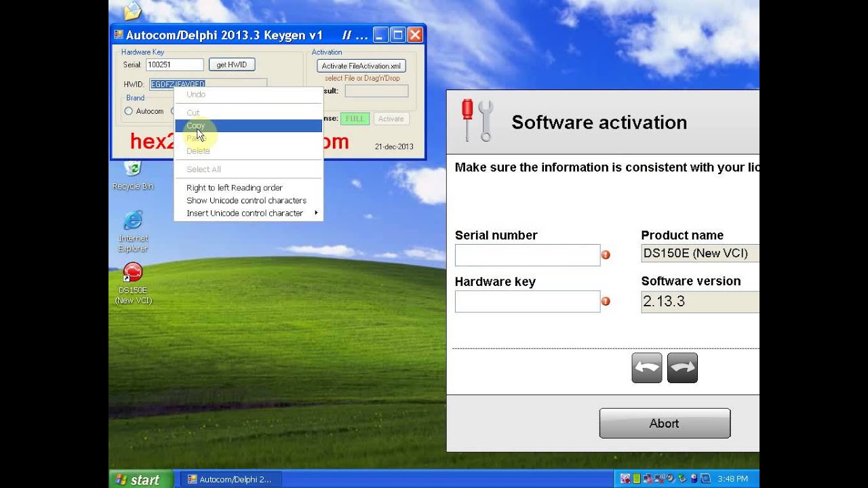Open the Internet Explorer desktop icon
This screenshot has width=868, height=488.
(133, 230)
